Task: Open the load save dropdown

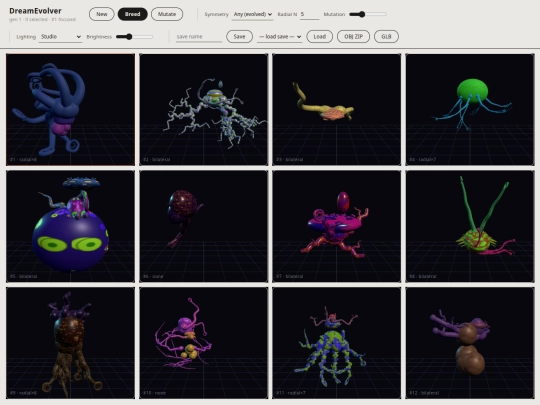Action: click(x=280, y=37)
